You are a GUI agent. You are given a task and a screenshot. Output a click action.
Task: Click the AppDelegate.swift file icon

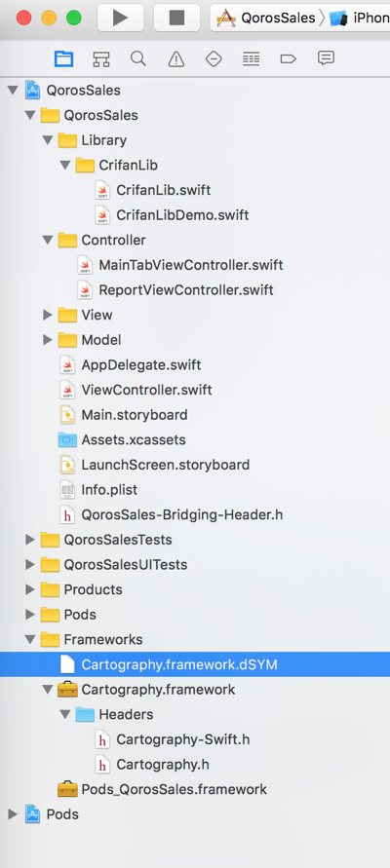[x=67, y=364]
